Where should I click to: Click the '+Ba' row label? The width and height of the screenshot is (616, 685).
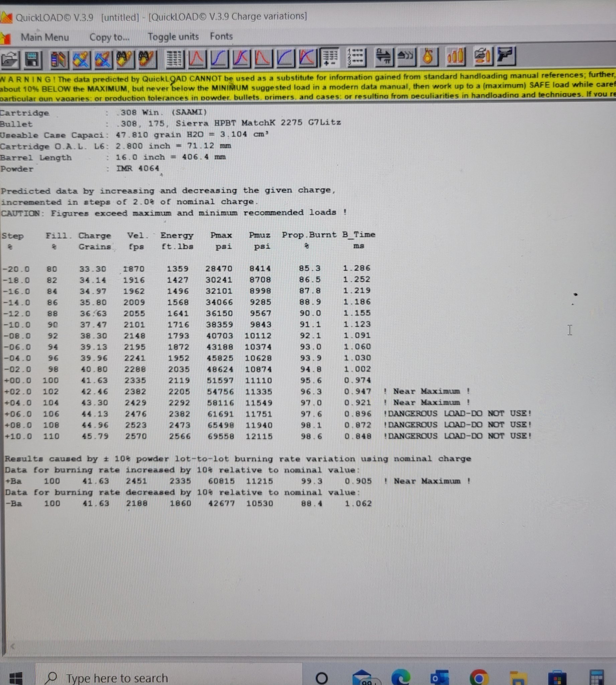pyautogui.click(x=13, y=481)
